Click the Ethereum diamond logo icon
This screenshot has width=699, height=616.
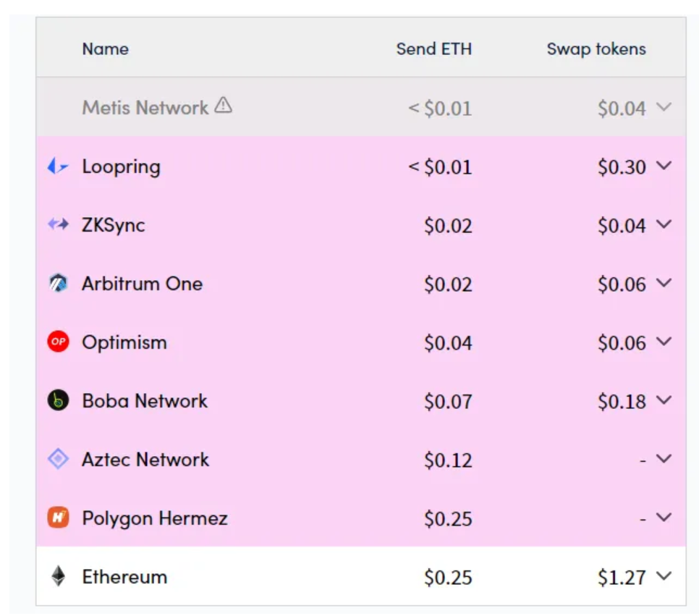[x=58, y=576]
